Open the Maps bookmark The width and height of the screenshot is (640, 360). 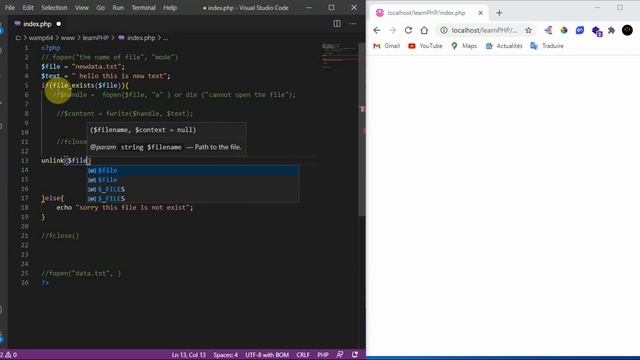pyautogui.click(x=464, y=46)
